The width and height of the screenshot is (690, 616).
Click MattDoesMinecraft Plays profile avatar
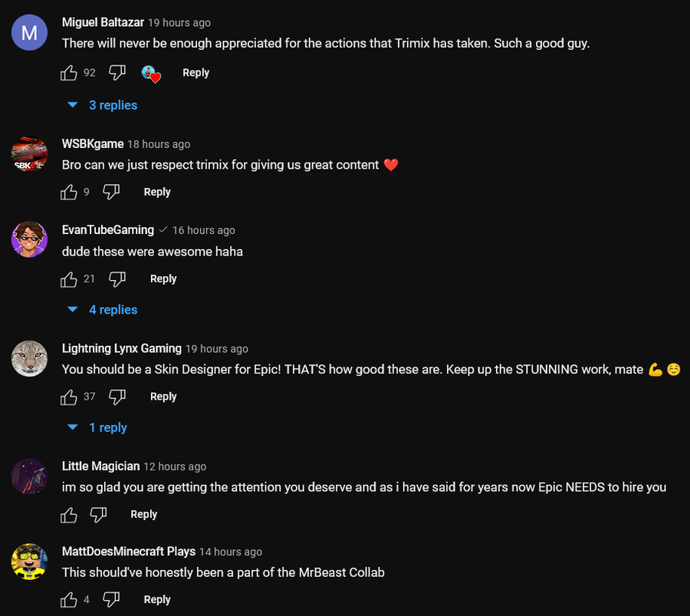tap(29, 562)
